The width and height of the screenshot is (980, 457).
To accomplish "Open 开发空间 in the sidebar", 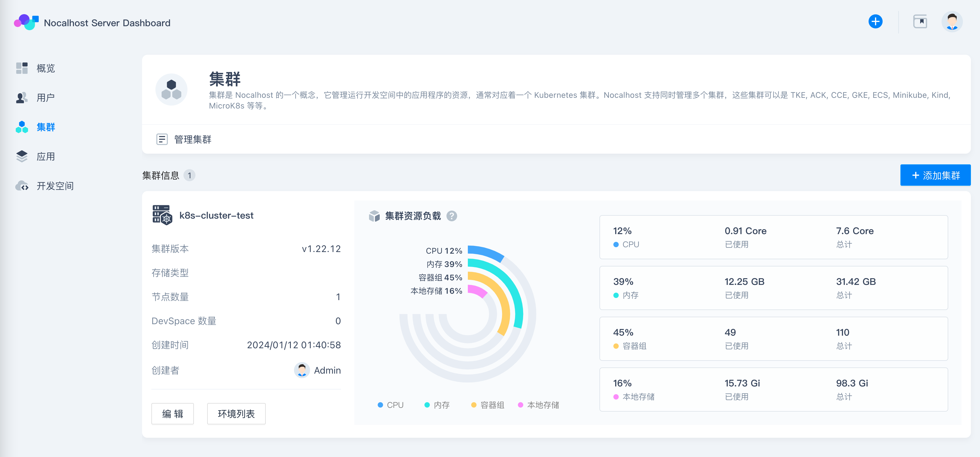I will point(55,186).
